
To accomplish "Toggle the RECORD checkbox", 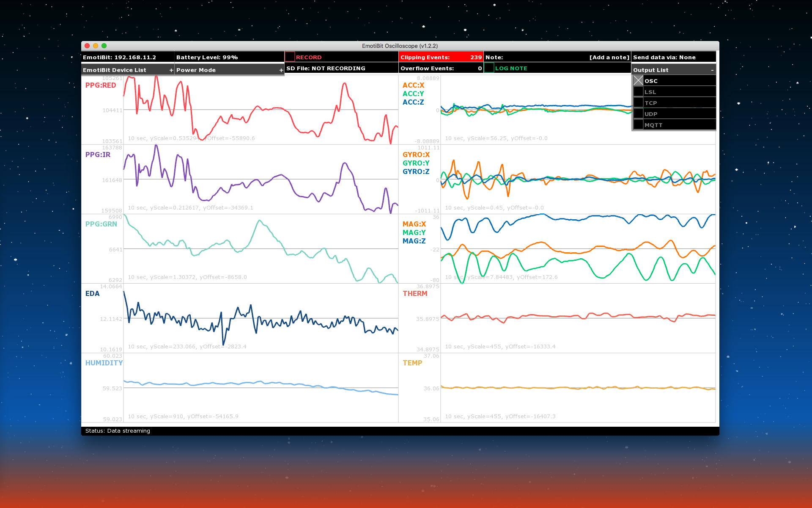I will (290, 57).
